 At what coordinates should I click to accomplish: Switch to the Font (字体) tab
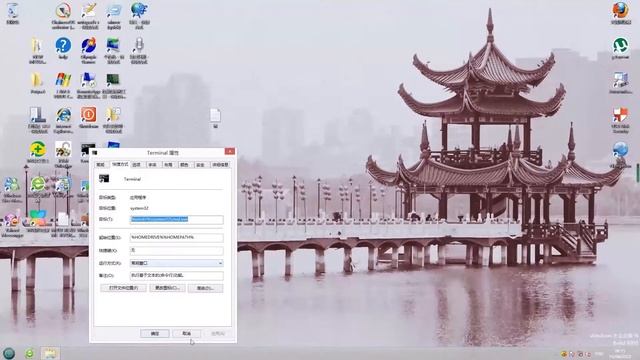[152, 165]
